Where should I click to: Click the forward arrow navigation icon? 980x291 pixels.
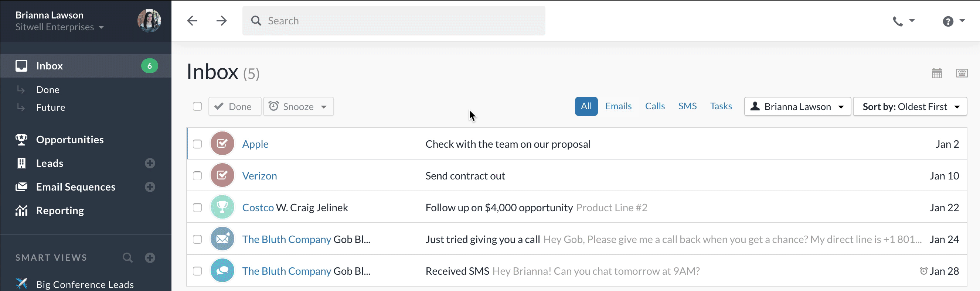tap(221, 21)
